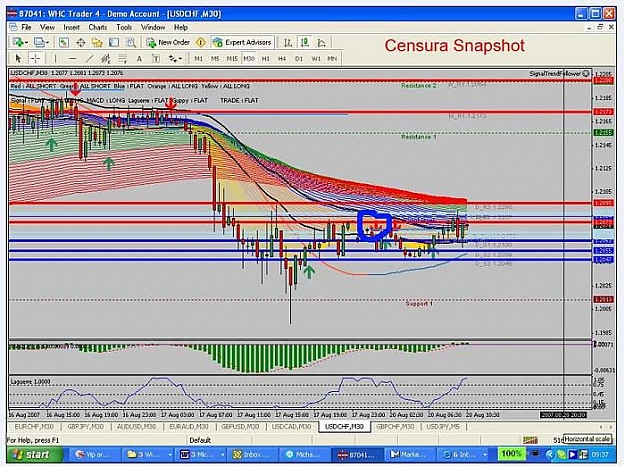This screenshot has height=467, width=625.
Task: Select the M30 timeframe button
Action: pyautogui.click(x=249, y=59)
